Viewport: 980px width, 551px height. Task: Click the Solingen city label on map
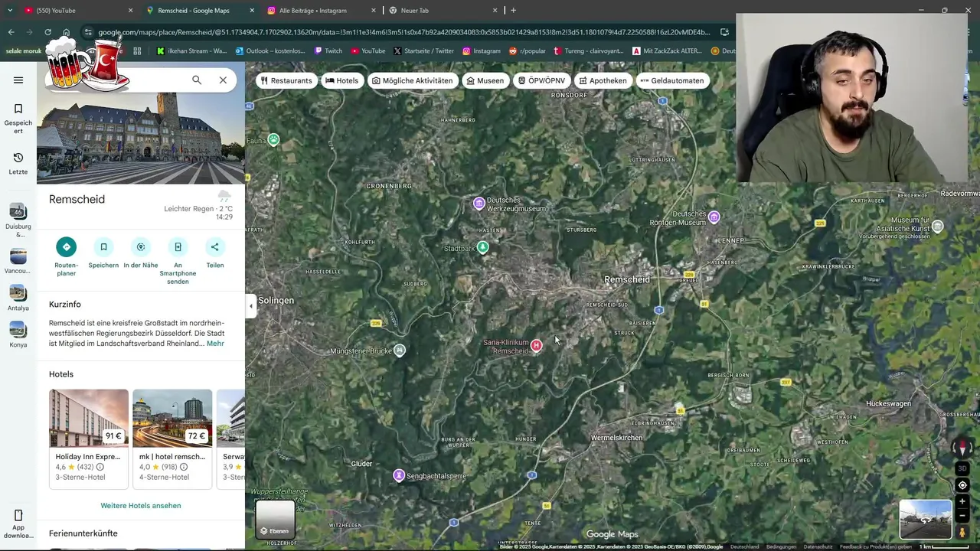click(x=276, y=301)
